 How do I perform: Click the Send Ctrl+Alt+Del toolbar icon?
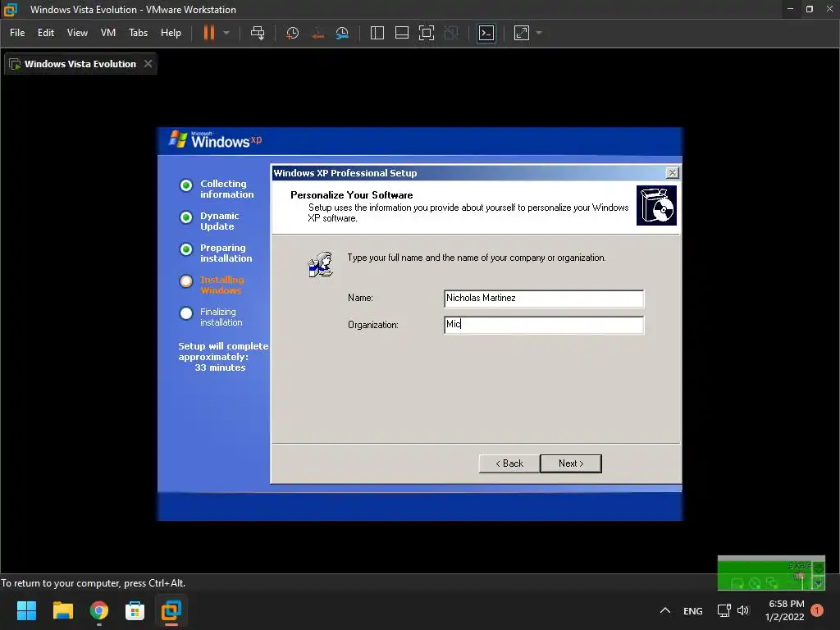(258, 33)
